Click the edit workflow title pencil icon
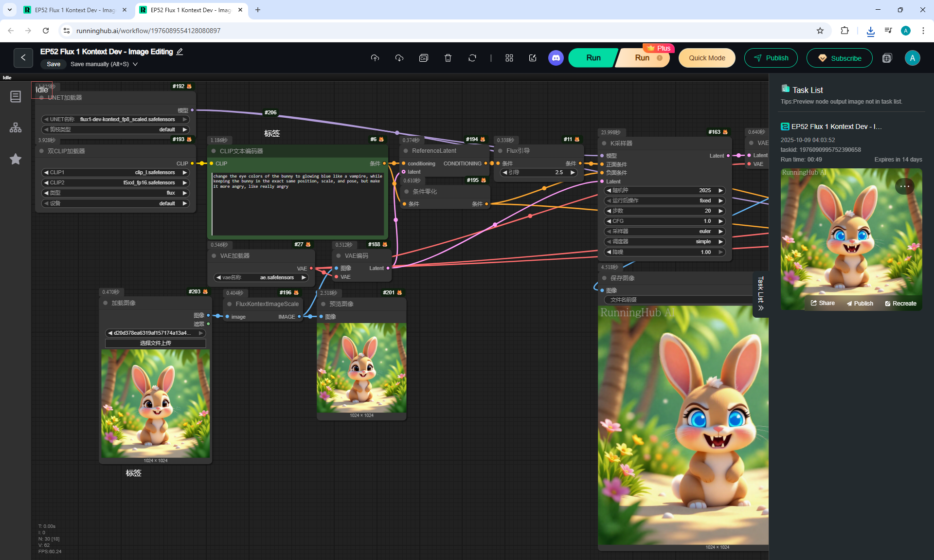The height and width of the screenshot is (560, 934). (x=180, y=52)
